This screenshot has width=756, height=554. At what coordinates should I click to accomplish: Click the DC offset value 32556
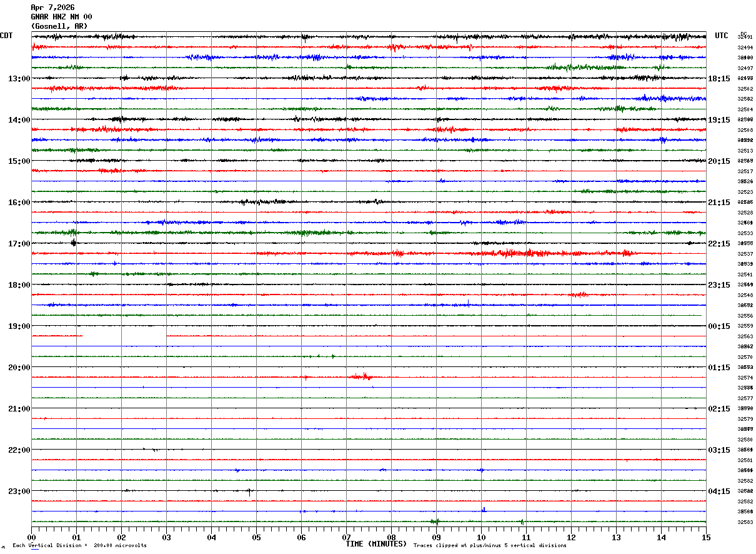[745, 316]
